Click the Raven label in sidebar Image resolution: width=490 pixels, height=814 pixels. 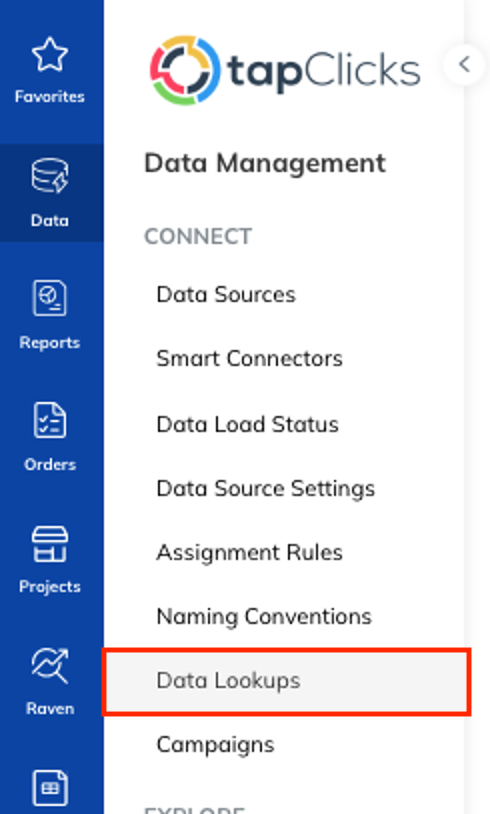tap(50, 709)
